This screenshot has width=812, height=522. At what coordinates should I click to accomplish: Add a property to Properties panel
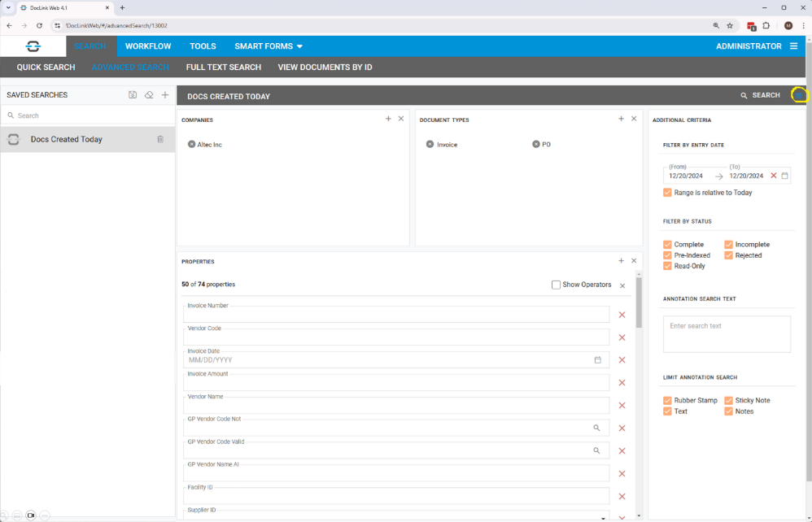[x=622, y=261]
